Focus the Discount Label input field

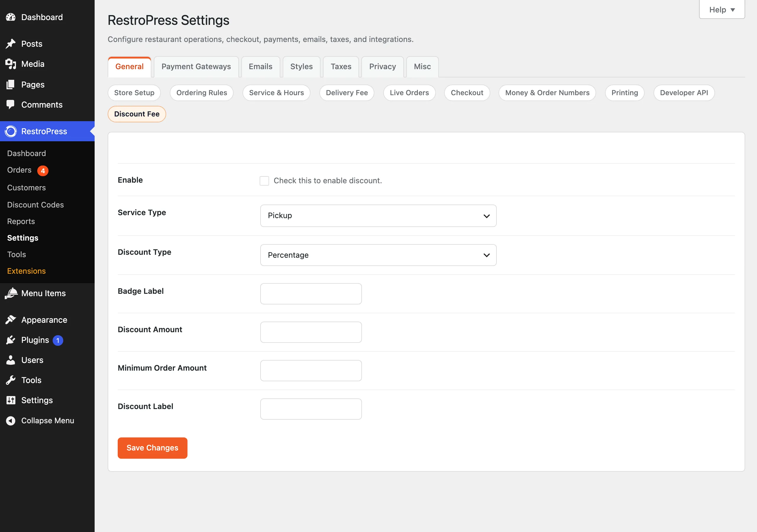pos(311,409)
